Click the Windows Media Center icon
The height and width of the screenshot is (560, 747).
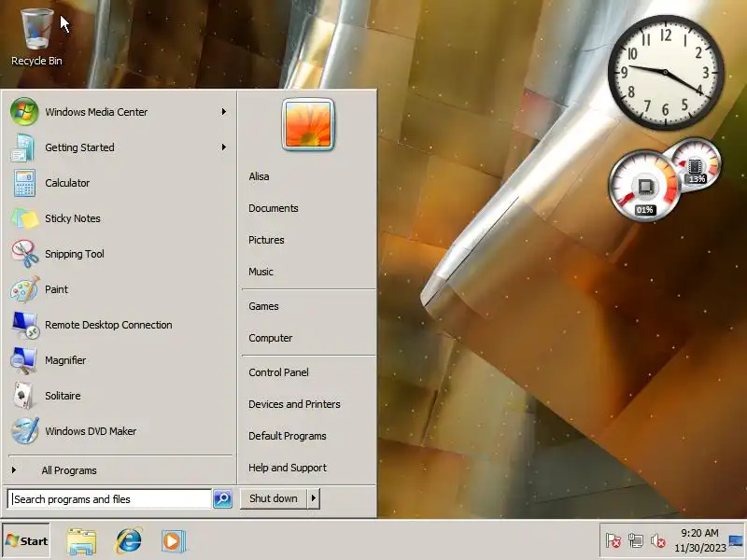(24, 112)
